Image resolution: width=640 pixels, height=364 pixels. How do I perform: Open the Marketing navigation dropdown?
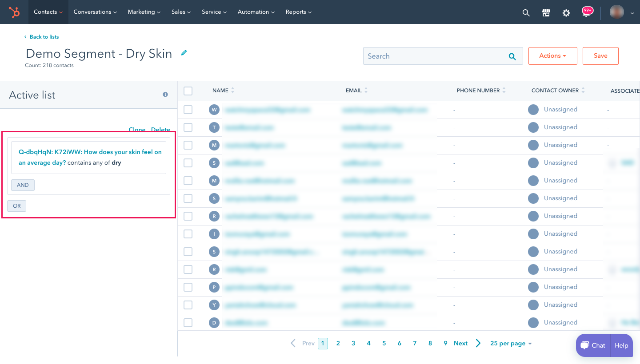[144, 12]
